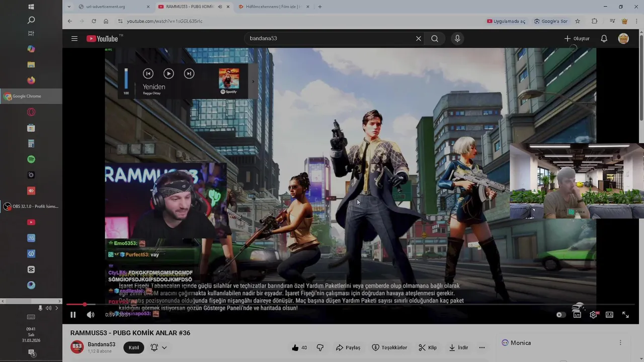Open File Explorer from taskbar
The width and height of the screenshot is (644, 362).
(x=31, y=65)
